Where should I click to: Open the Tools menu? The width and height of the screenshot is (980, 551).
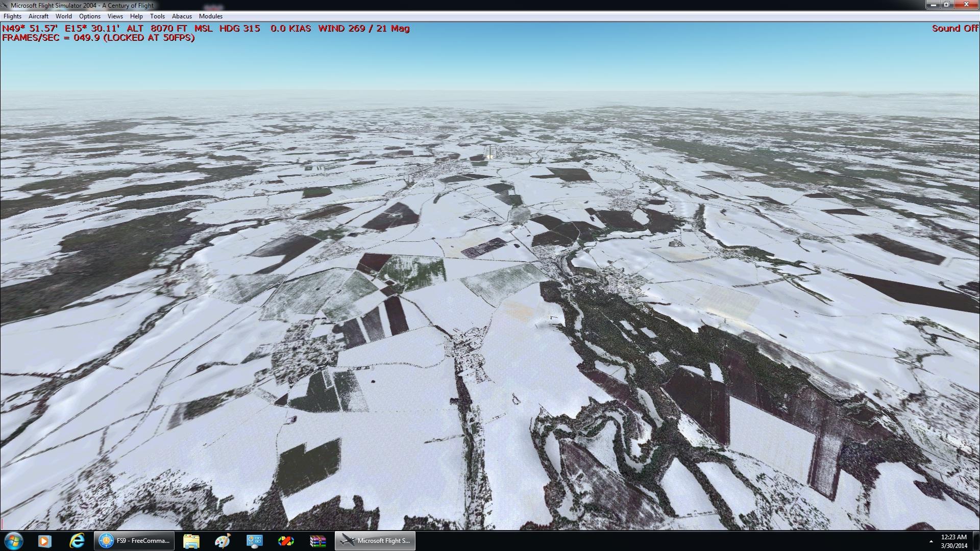coord(157,16)
